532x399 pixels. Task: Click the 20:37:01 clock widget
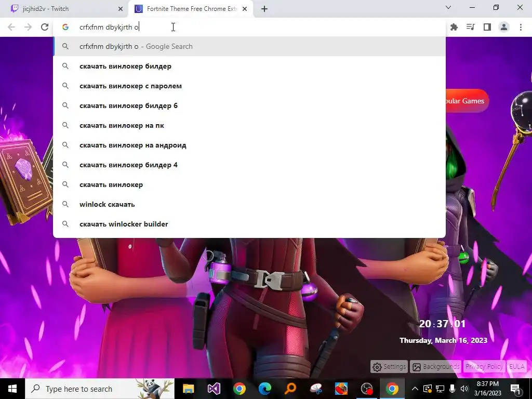pyautogui.click(x=443, y=324)
